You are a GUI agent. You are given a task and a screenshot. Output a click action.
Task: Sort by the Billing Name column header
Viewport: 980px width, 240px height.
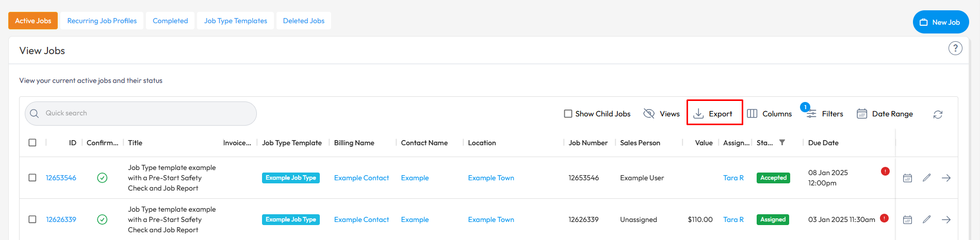coord(354,143)
